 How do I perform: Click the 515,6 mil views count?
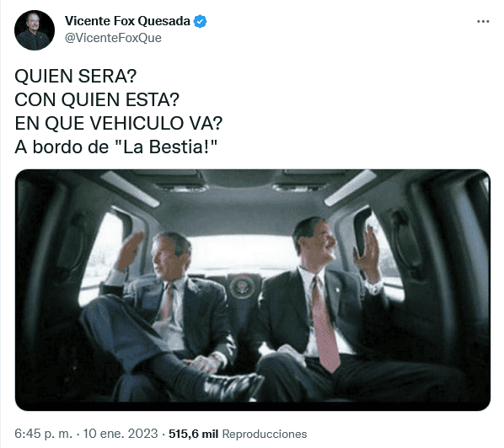tap(193, 434)
